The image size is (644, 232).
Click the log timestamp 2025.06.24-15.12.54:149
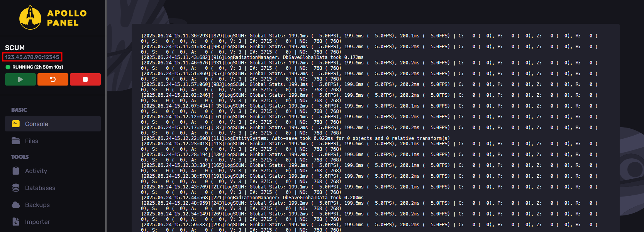pyautogui.click(x=176, y=214)
